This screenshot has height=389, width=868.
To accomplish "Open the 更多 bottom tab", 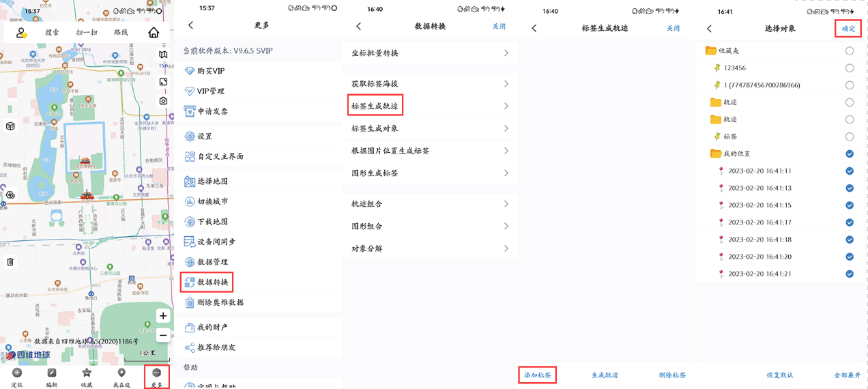I will point(156,377).
